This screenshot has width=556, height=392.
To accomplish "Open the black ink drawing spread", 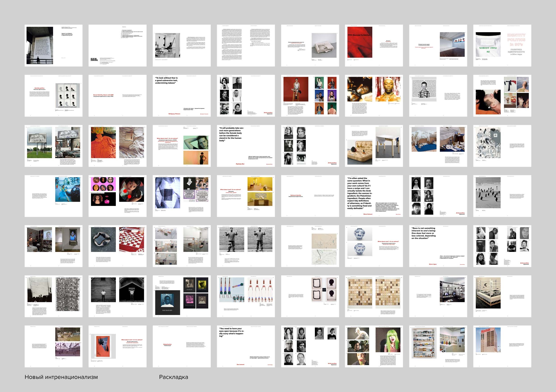I will pos(502,146).
